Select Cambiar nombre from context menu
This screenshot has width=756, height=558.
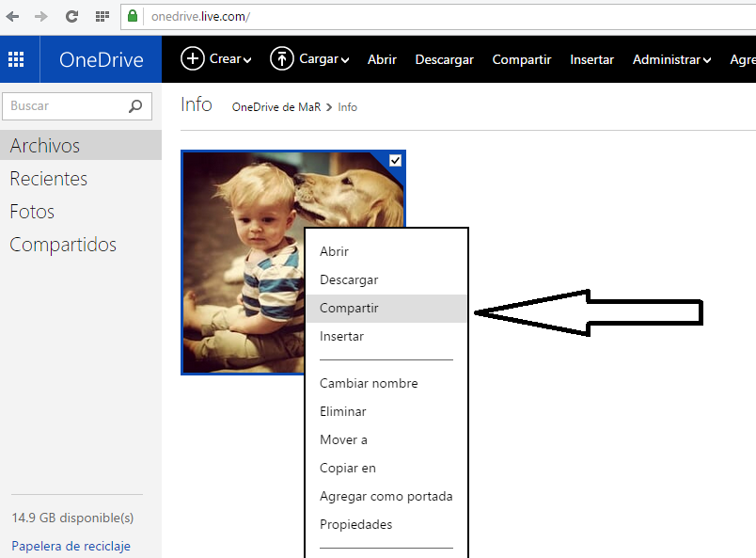point(369,383)
